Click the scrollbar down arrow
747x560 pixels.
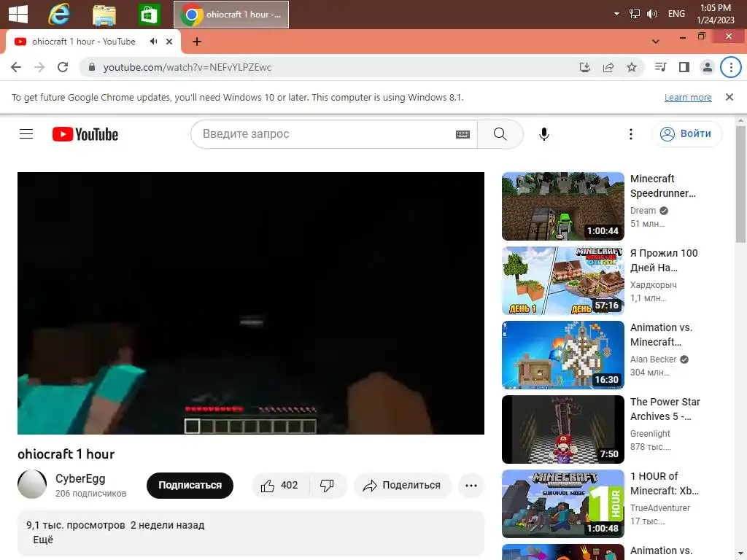(741, 555)
